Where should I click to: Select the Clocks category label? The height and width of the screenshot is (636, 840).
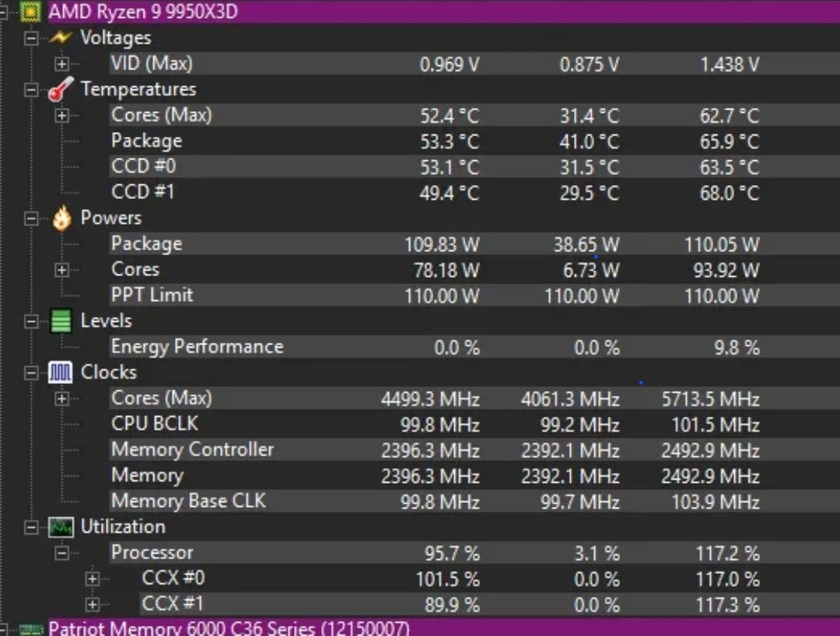(109, 372)
